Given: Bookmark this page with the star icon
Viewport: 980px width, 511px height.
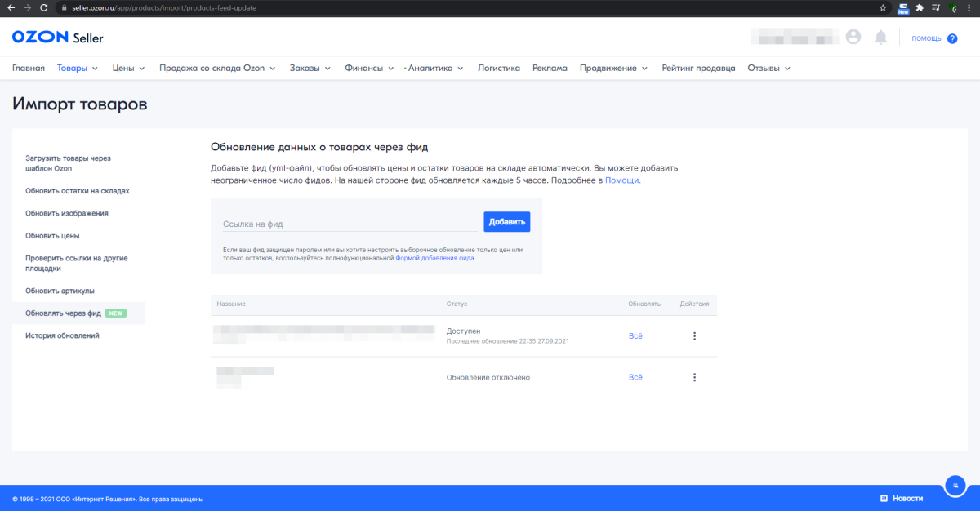Looking at the screenshot, I should click(883, 7).
